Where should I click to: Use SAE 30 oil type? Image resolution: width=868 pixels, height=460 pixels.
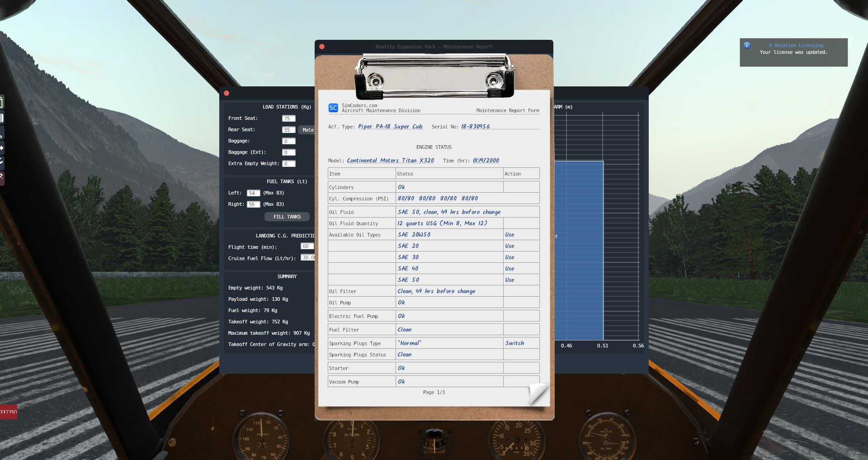click(509, 257)
